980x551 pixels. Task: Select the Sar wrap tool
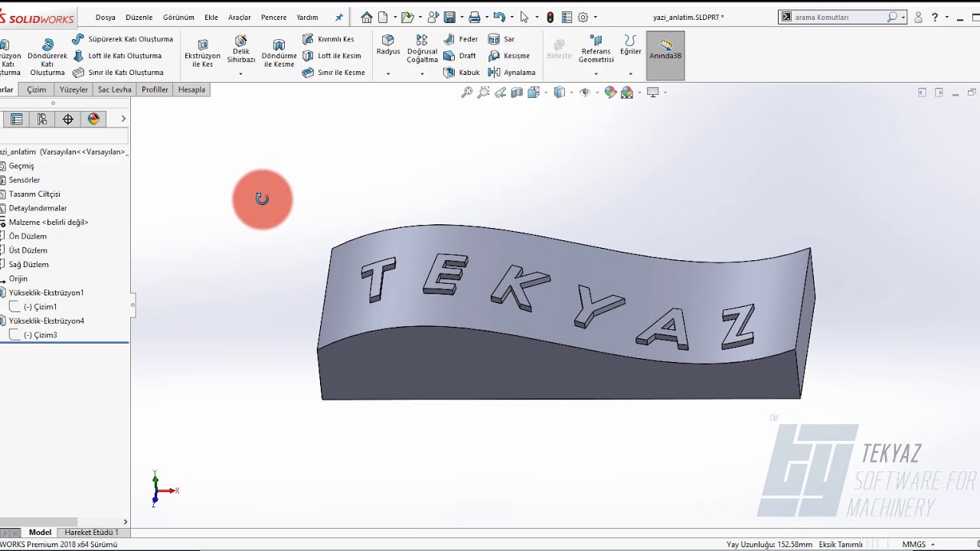point(501,39)
